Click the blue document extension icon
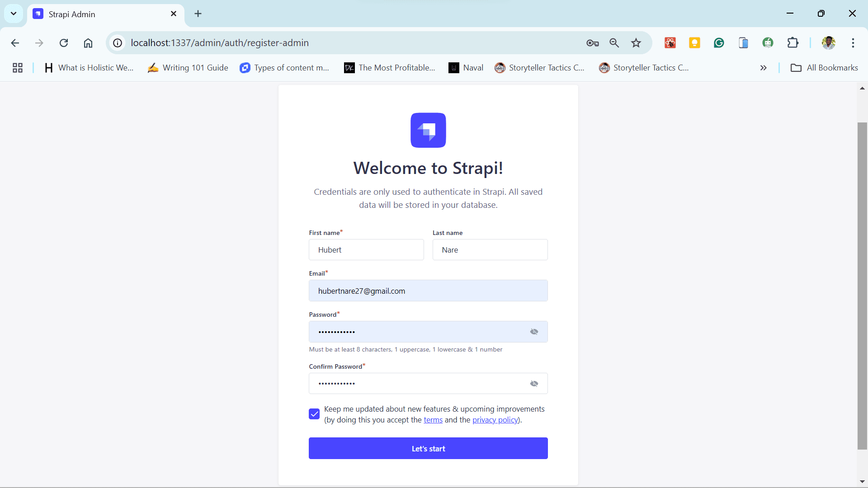The height and width of the screenshot is (488, 868). (743, 43)
